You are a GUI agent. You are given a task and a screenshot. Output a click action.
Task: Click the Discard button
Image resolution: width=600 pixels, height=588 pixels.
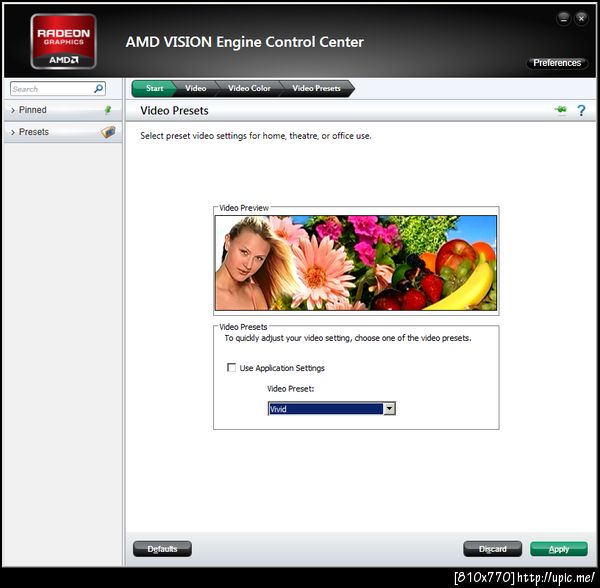point(492,549)
